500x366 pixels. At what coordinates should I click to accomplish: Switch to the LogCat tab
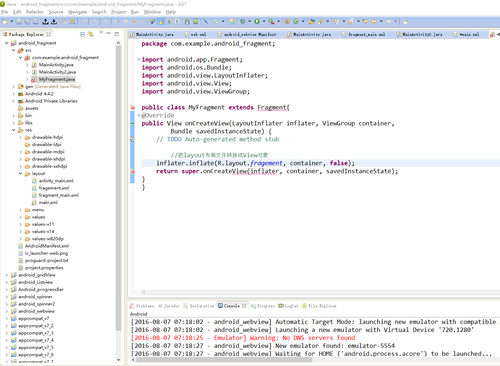click(x=288, y=306)
